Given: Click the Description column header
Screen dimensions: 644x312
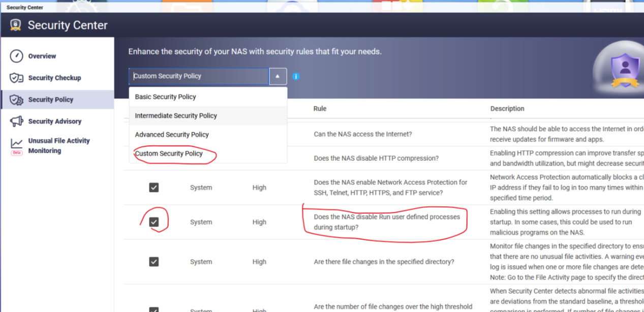Looking at the screenshot, I should point(507,108).
